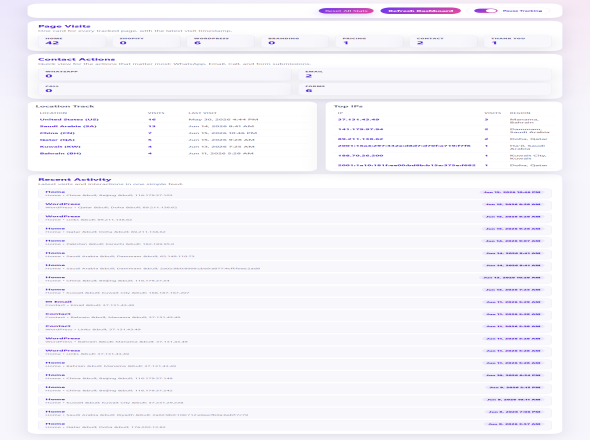Click the first IP address in Top IPs
Screen dimensions: 590x440
point(358,119)
